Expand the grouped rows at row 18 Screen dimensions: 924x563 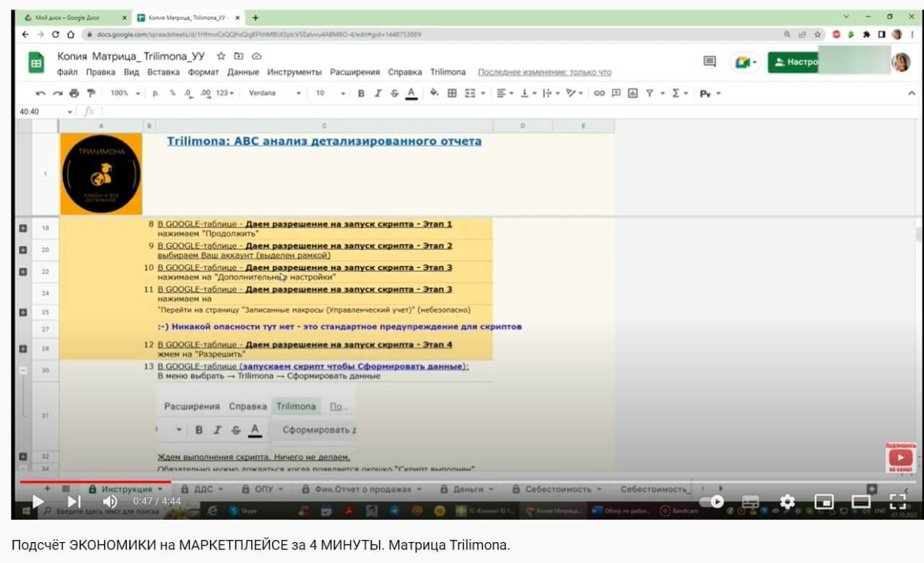pyautogui.click(x=22, y=228)
